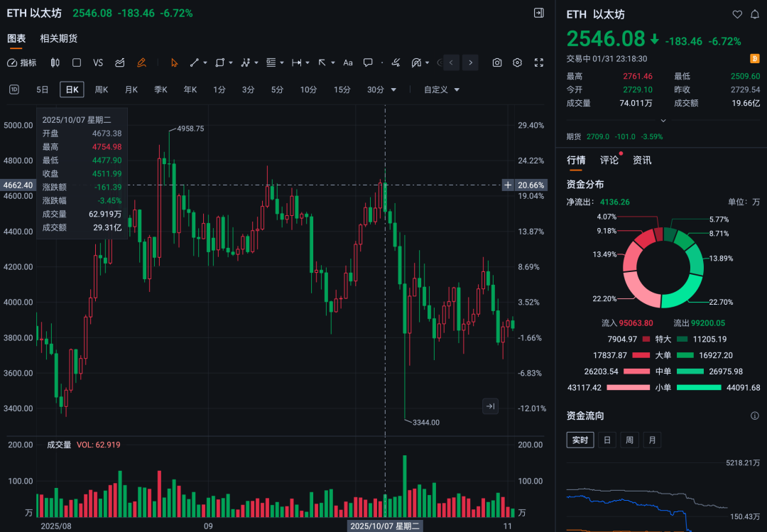Select 周K weekly candlestick period
767x532 pixels.
coord(102,89)
